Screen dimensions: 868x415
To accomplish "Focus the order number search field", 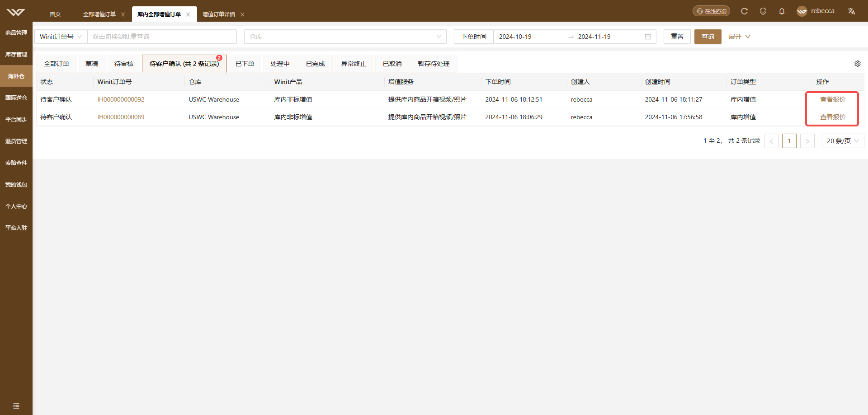I will [x=162, y=37].
